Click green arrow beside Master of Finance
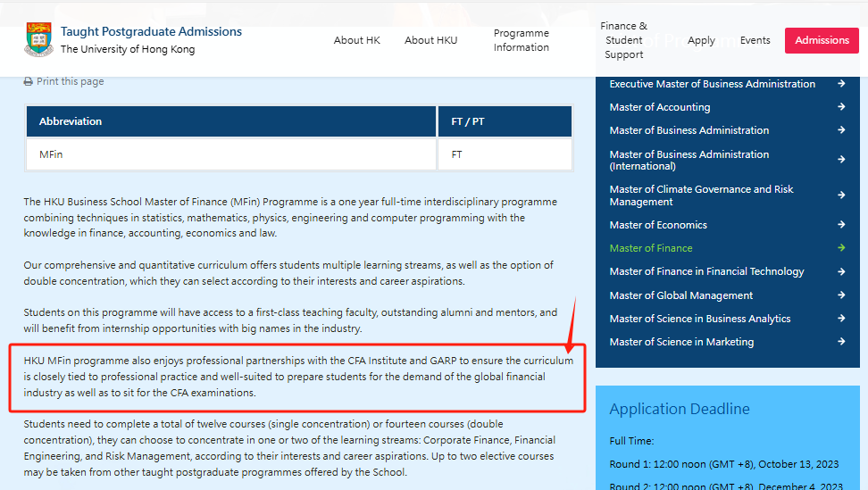 point(841,248)
